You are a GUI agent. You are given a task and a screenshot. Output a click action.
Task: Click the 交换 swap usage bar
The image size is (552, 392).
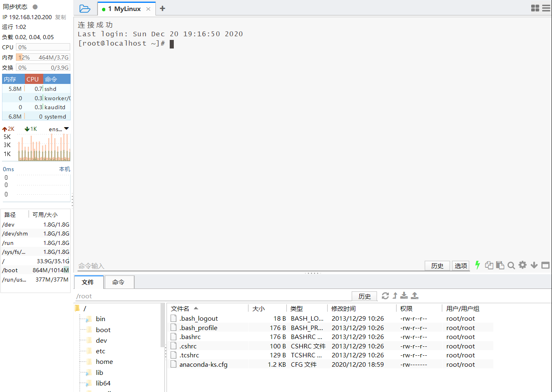tap(43, 68)
